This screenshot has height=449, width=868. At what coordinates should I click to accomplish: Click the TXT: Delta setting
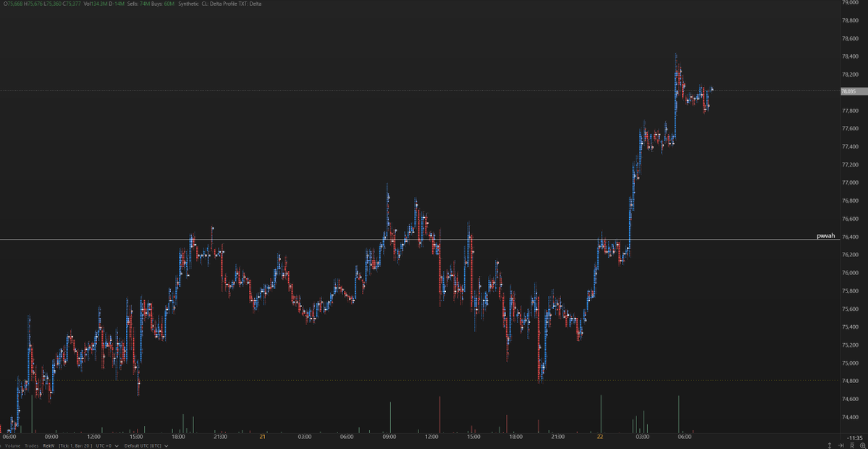(250, 4)
